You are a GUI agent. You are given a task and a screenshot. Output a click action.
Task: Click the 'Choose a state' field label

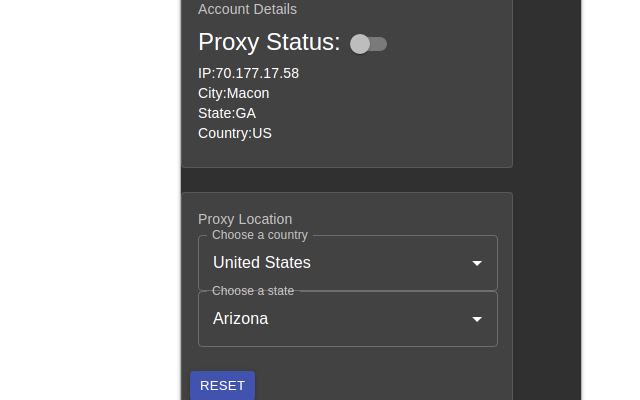[253, 291]
